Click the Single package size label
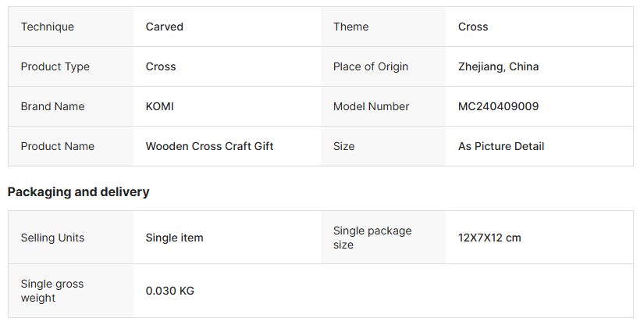644x329 pixels. (x=372, y=238)
